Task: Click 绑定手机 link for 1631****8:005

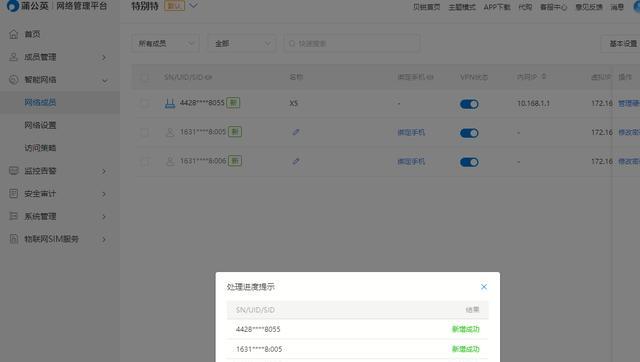Action: (x=411, y=132)
